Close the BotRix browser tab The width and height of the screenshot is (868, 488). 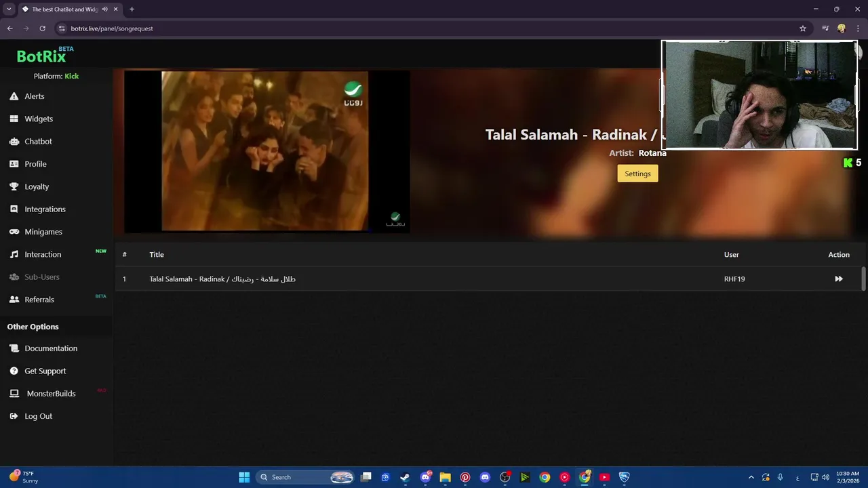point(116,9)
